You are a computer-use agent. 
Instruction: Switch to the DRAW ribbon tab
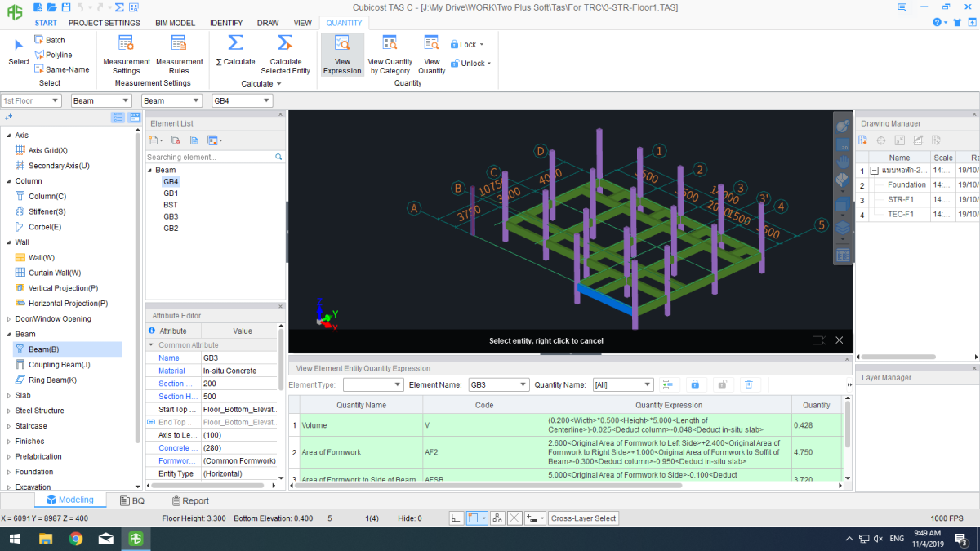268,23
